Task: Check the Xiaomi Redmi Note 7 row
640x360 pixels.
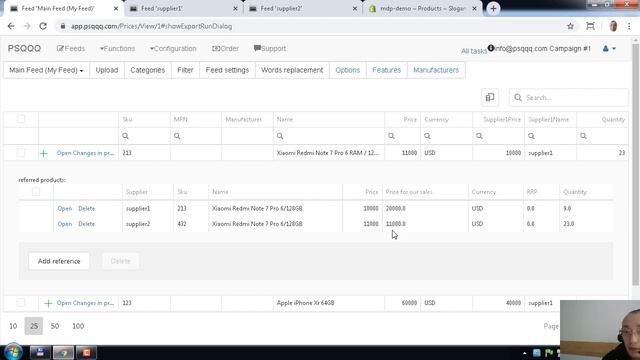Action: point(21,153)
